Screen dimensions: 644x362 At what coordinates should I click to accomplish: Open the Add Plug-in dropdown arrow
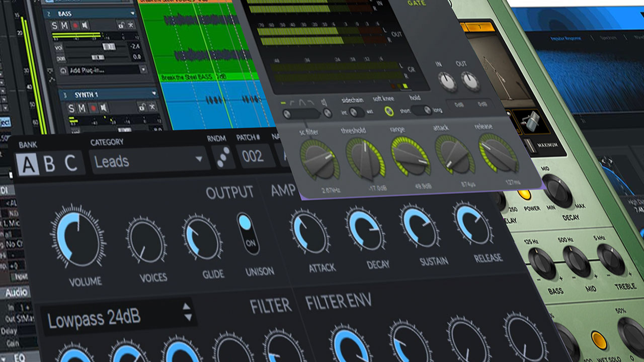pyautogui.click(x=143, y=70)
